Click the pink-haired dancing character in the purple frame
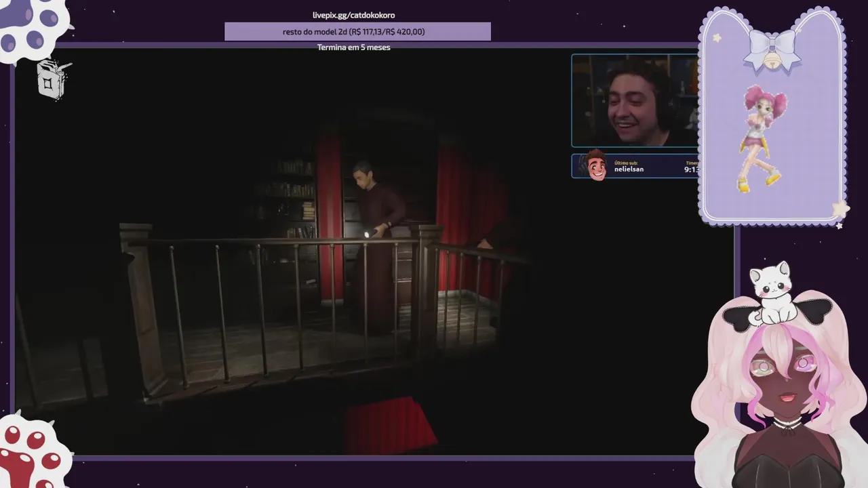 pyautogui.click(x=763, y=138)
